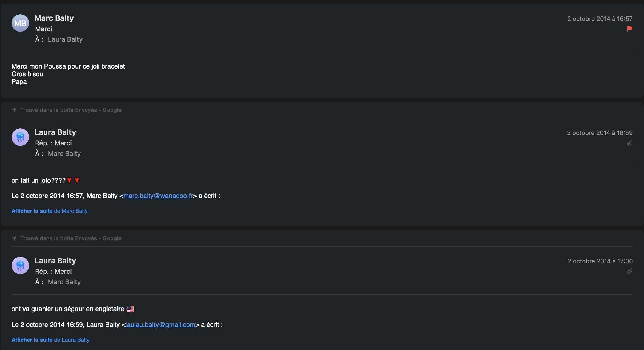The width and height of the screenshot is (644, 350).
Task: Click recipient Marc Balty in the 16:59 message
Action: click(x=64, y=154)
